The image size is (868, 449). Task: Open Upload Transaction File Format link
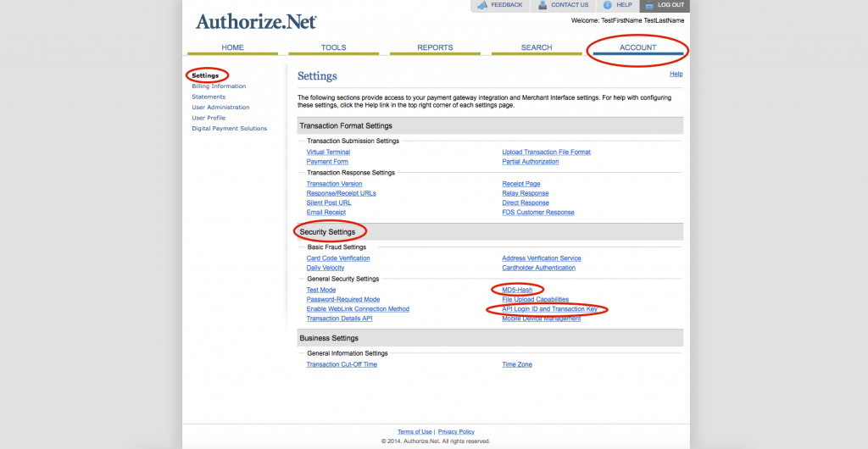point(547,152)
